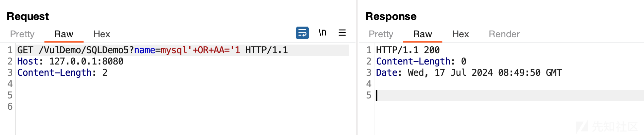The image size is (644, 135).
Task: Switch Response view to Pretty tab
Action: 381,34
